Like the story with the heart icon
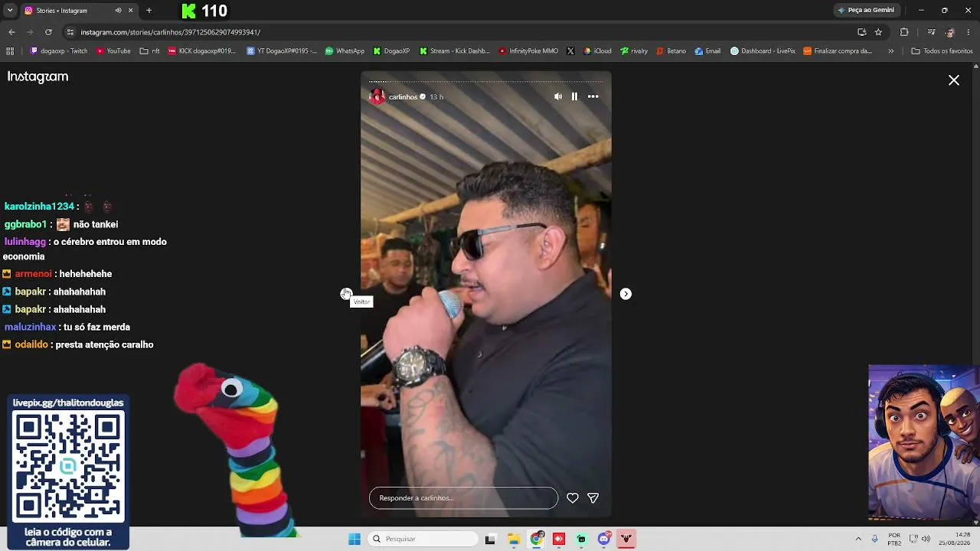The image size is (980, 551). (x=572, y=498)
